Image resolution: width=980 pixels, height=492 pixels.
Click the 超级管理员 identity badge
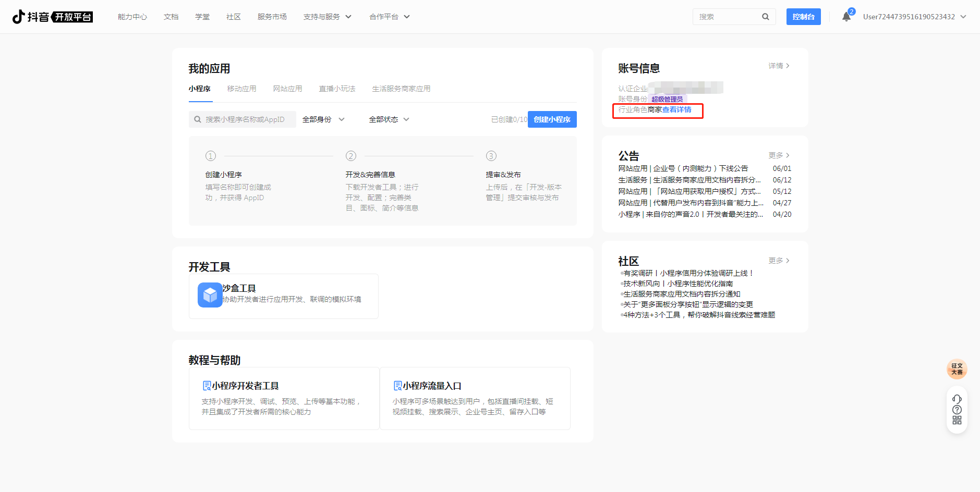667,99
